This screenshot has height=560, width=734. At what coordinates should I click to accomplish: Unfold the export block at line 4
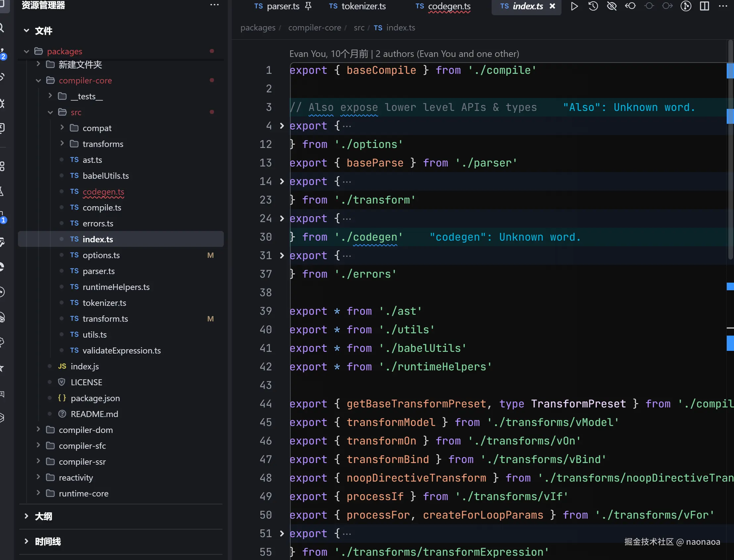point(282,126)
